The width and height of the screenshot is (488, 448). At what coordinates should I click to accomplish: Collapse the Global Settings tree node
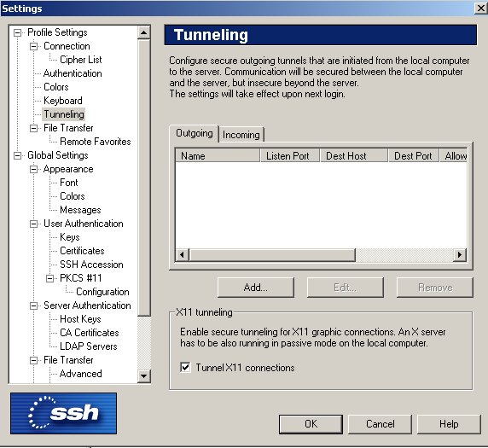[x=18, y=155]
